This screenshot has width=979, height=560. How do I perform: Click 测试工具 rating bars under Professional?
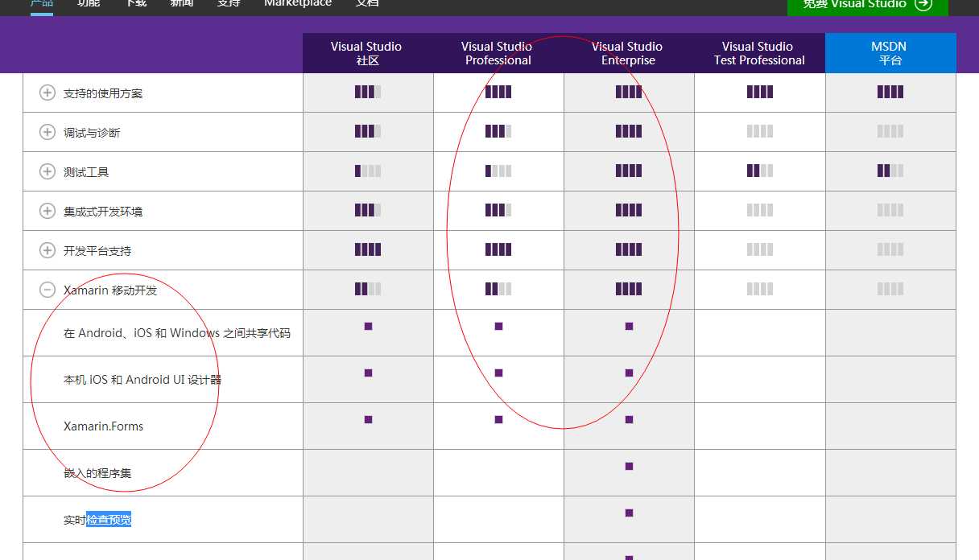click(498, 171)
